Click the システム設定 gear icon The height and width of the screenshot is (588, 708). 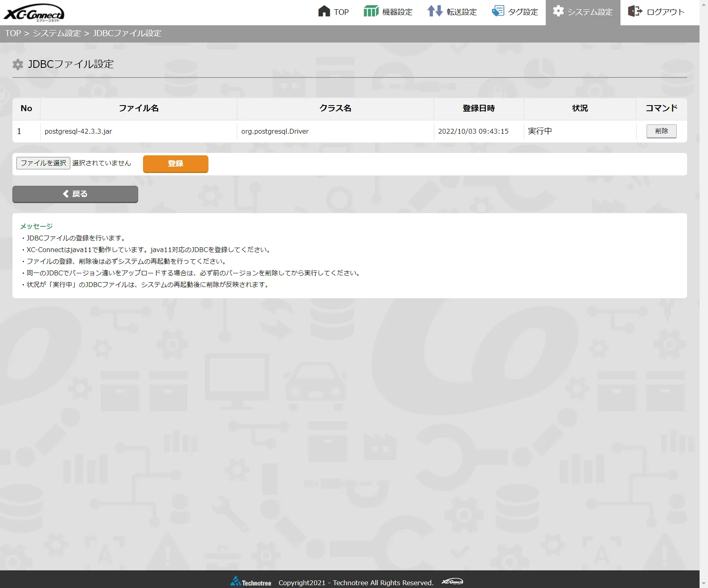pyautogui.click(x=558, y=11)
